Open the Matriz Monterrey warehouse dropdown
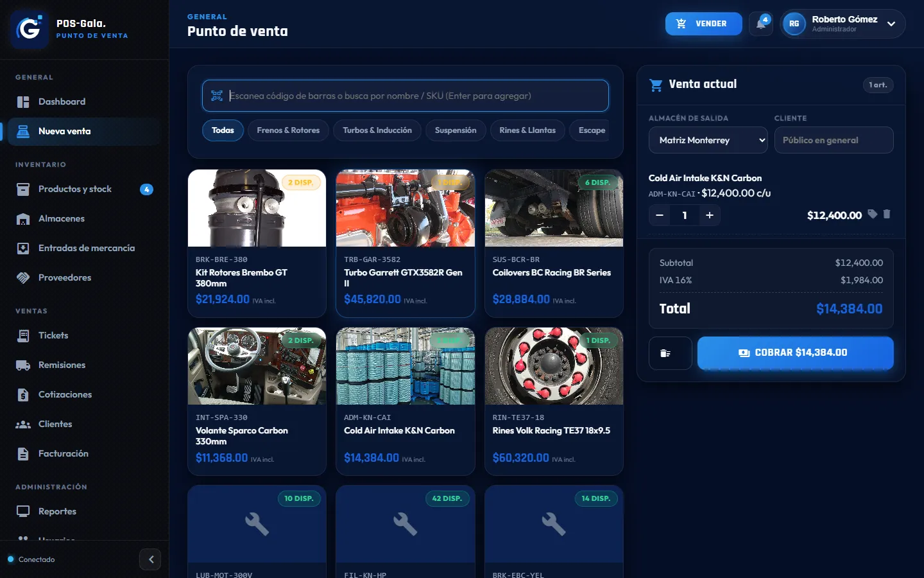This screenshot has height=578, width=924. point(708,140)
